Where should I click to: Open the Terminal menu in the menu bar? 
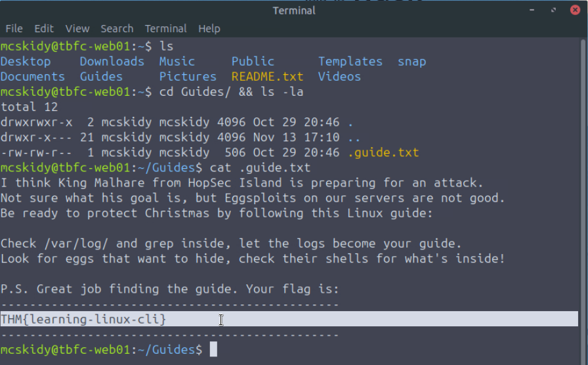(165, 29)
